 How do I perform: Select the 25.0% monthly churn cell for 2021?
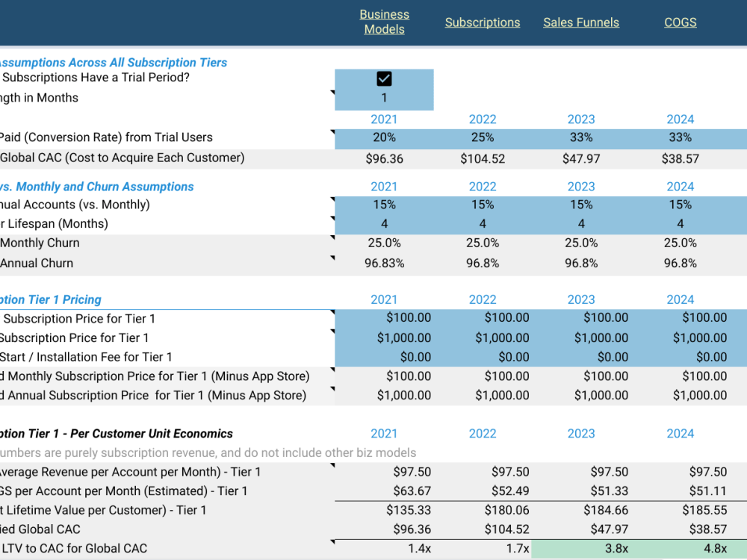(x=384, y=243)
